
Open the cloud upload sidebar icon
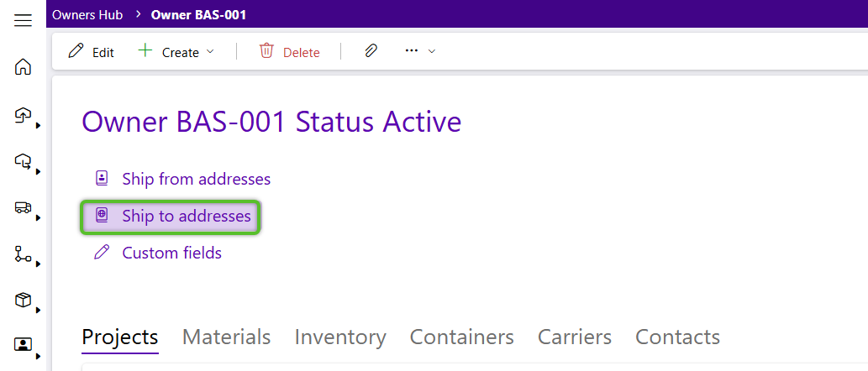coord(23,114)
